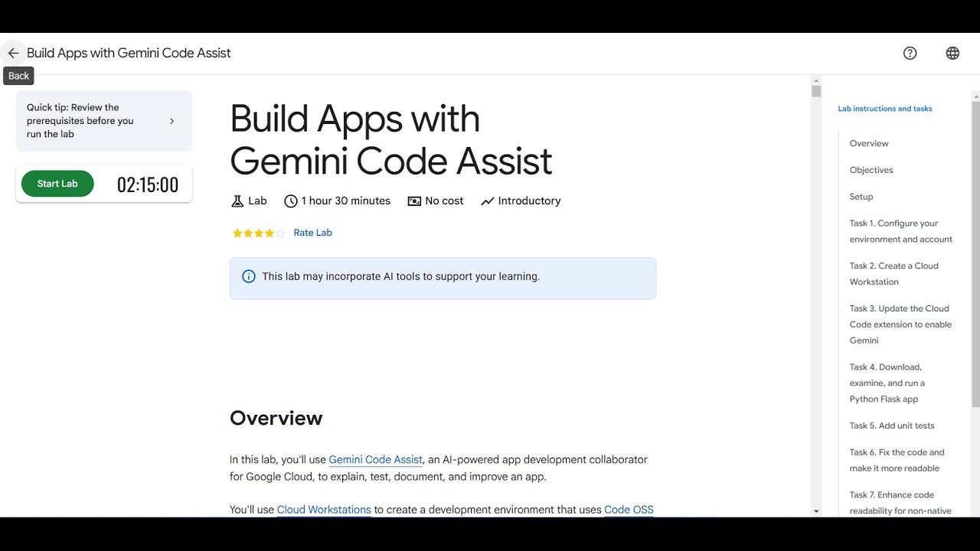The image size is (980, 551).
Task: Jump to Overview in lab outline
Action: 869,143
